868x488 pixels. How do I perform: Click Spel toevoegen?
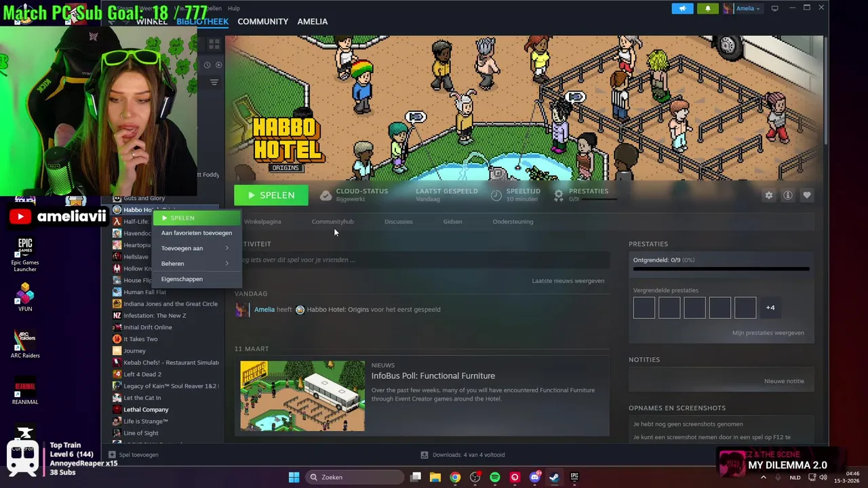138,455
